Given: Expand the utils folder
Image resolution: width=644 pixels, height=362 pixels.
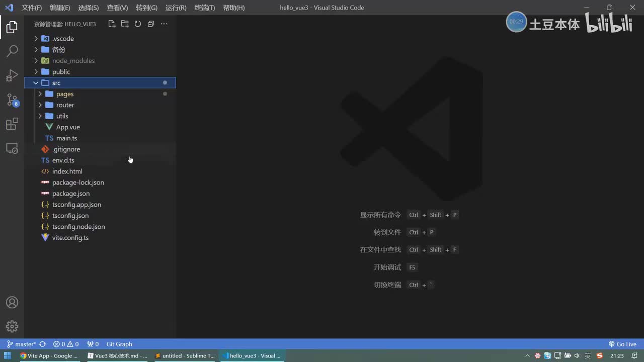Looking at the screenshot, I should [x=40, y=116].
